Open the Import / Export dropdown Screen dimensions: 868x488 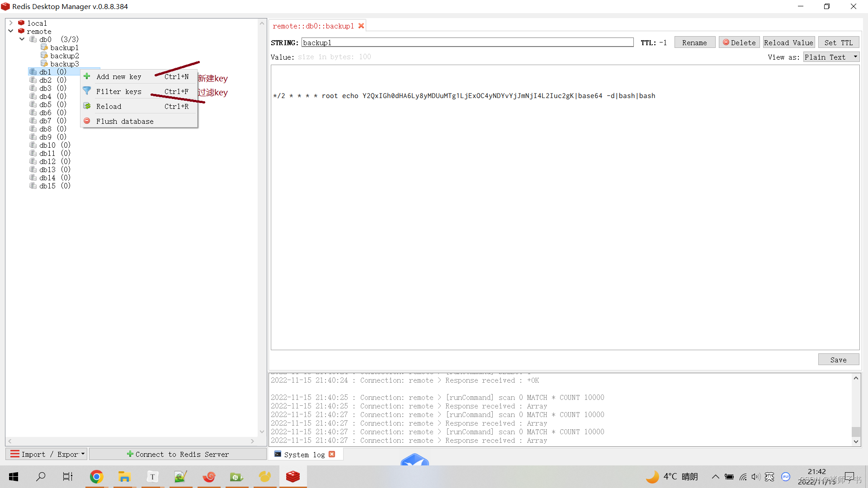tap(47, 454)
